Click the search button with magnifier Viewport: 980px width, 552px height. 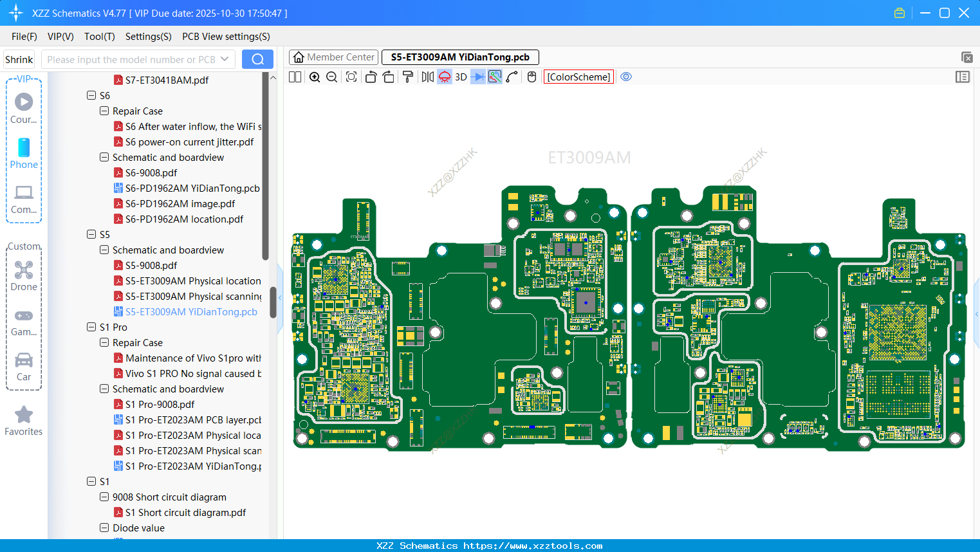pos(257,59)
